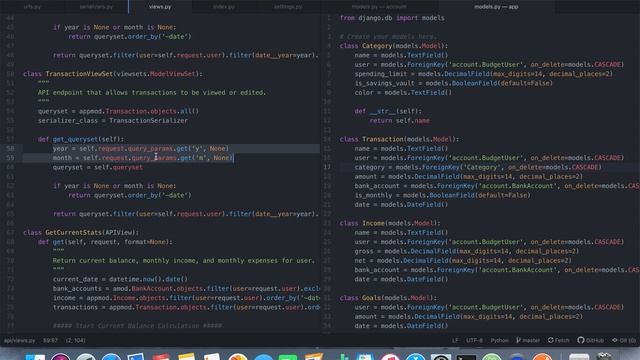Click the 'gross = models.DecimalField' line
The width and height of the screenshot is (640, 360).
pos(467,251)
